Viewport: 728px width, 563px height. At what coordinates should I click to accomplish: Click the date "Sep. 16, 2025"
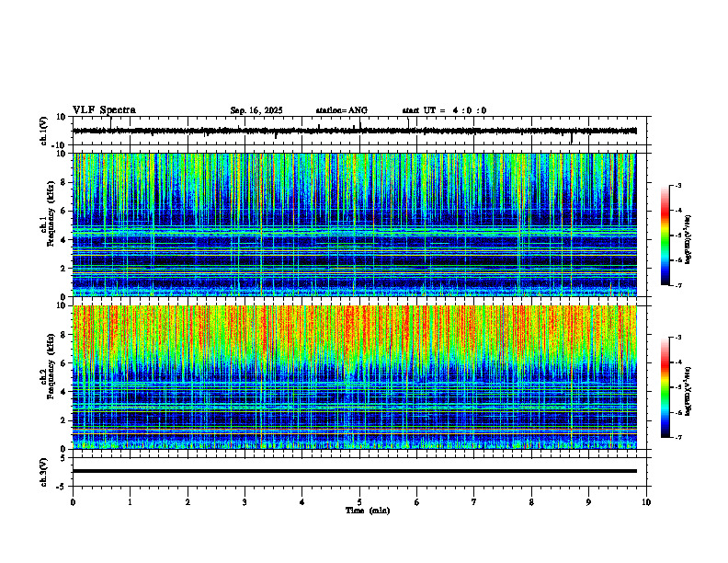tap(256, 110)
